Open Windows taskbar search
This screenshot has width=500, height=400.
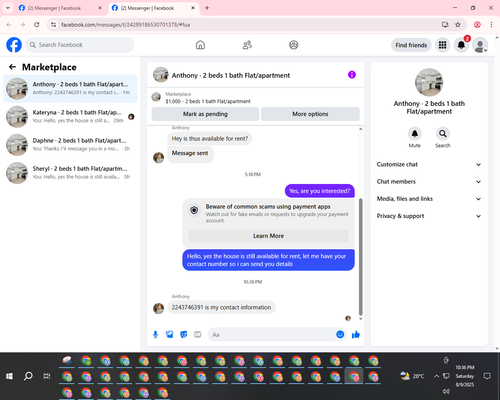pyautogui.click(x=28, y=376)
